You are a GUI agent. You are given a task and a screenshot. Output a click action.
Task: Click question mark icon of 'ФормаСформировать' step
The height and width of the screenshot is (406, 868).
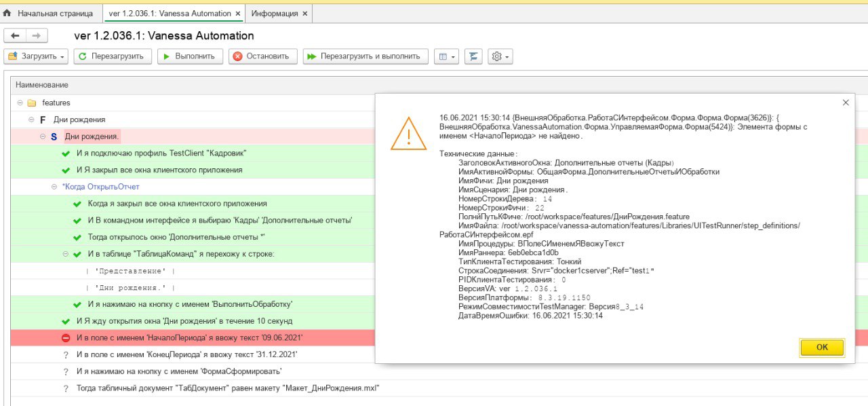pos(66,371)
